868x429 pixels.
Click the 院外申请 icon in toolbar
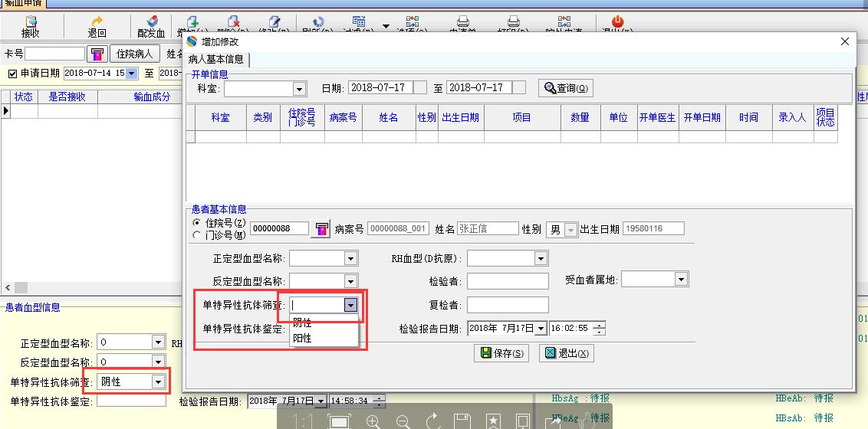point(564,22)
